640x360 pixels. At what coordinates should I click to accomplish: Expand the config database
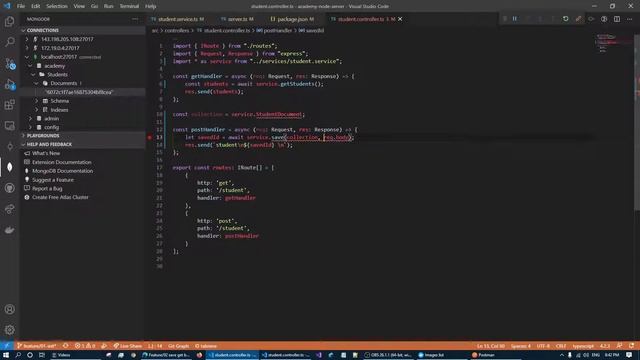point(30,127)
